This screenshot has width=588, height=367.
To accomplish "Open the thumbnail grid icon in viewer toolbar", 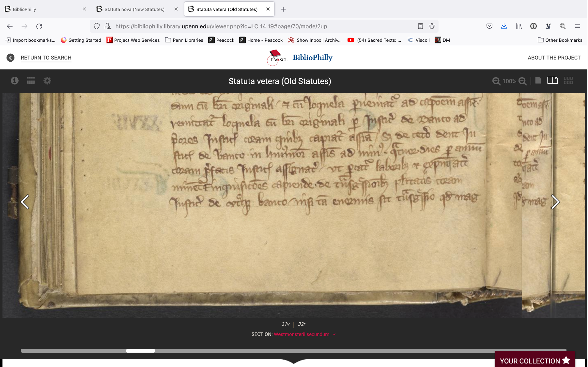I will 31,81.
